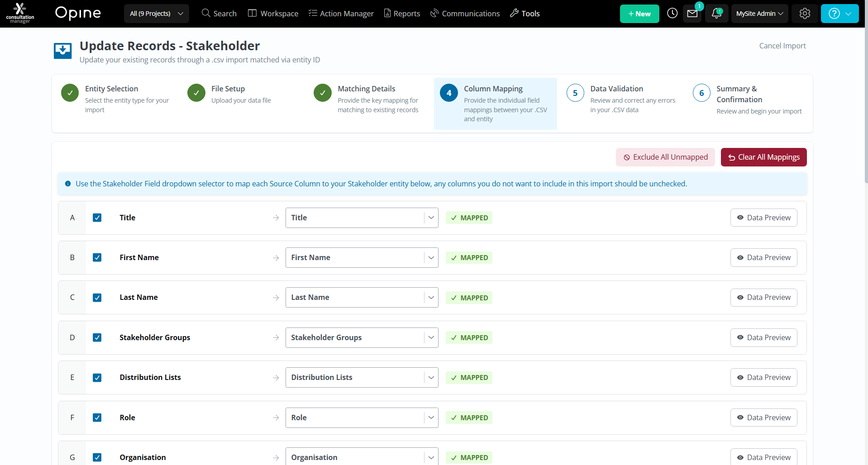Click the info icon in the blue banner
This screenshot has width=868, height=465.
tap(68, 184)
